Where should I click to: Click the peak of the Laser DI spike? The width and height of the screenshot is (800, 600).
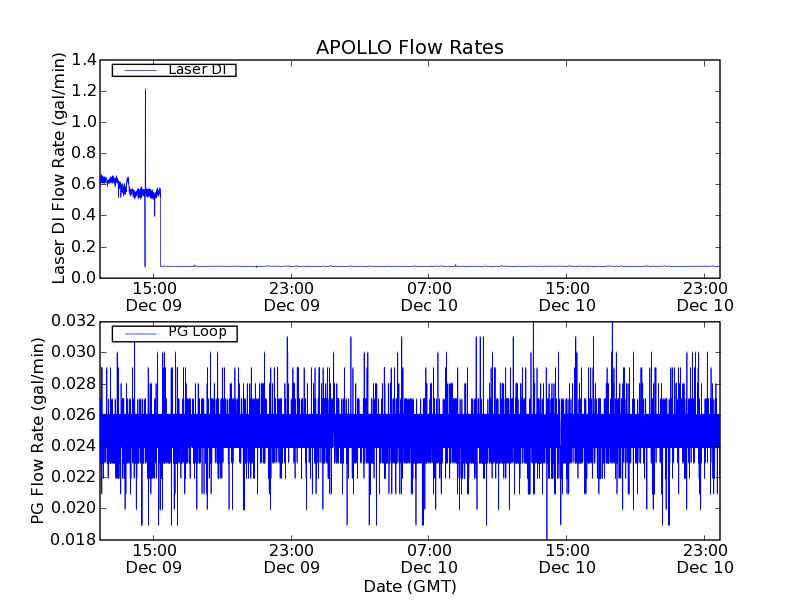point(145,90)
